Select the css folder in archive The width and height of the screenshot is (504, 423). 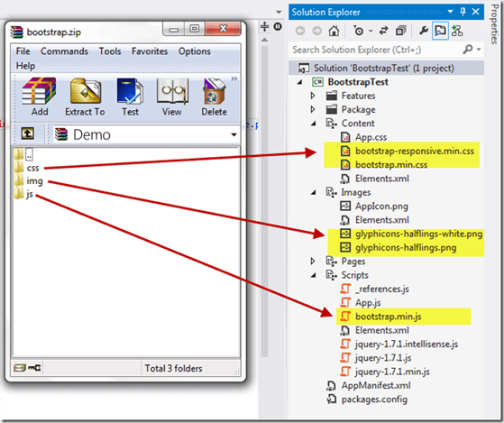[x=27, y=168]
